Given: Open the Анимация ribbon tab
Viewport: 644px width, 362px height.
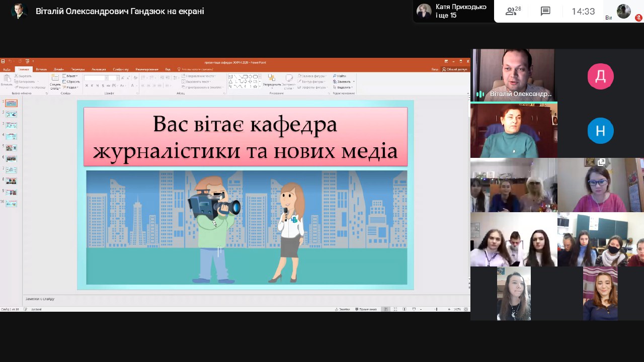Looking at the screenshot, I should [x=99, y=69].
